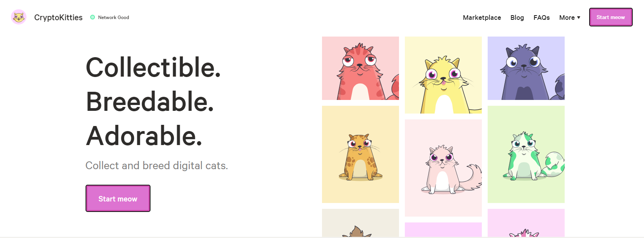The width and height of the screenshot is (644, 238).
Task: Select the green and white kitty card
Action: point(526,154)
